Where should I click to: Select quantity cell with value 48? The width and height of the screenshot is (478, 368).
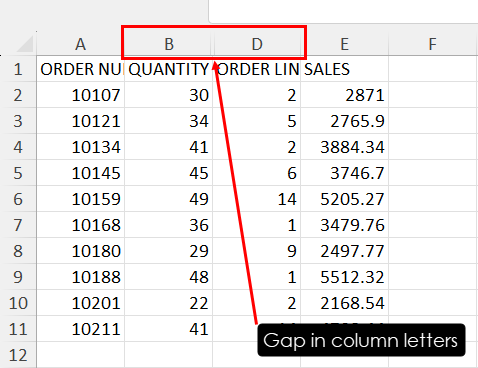pyautogui.click(x=169, y=277)
